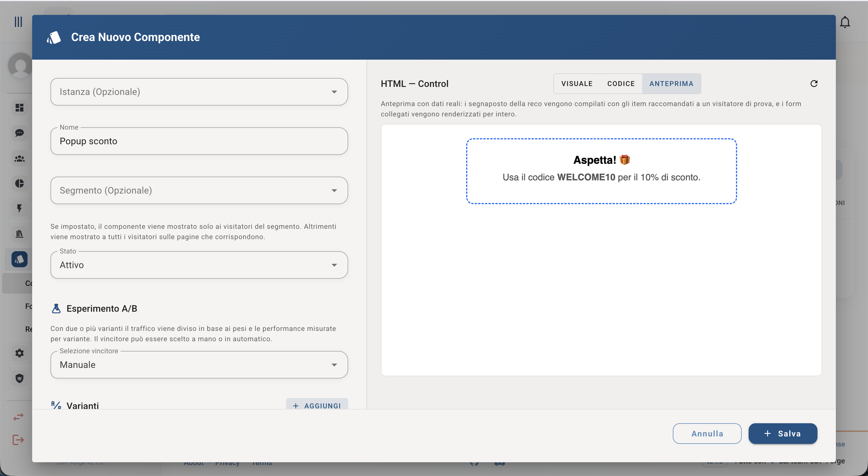
Task: Refresh the HTML preview
Action: tap(814, 83)
